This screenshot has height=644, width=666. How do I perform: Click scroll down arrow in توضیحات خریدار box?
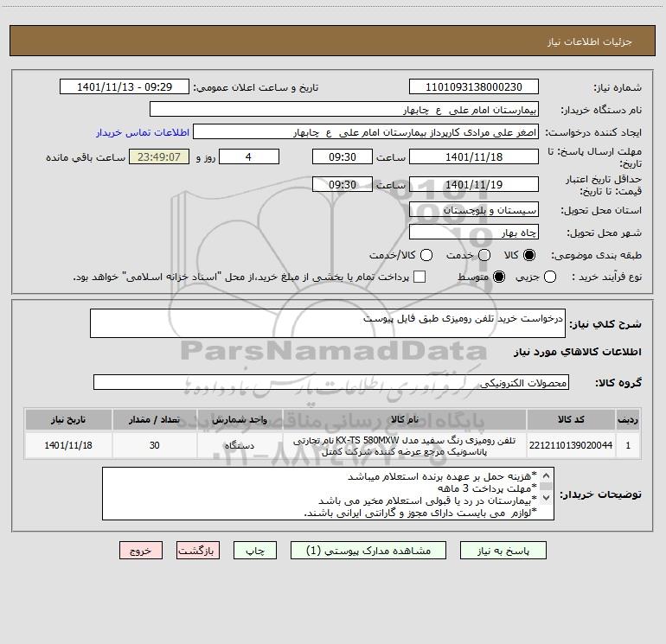pyautogui.click(x=547, y=498)
